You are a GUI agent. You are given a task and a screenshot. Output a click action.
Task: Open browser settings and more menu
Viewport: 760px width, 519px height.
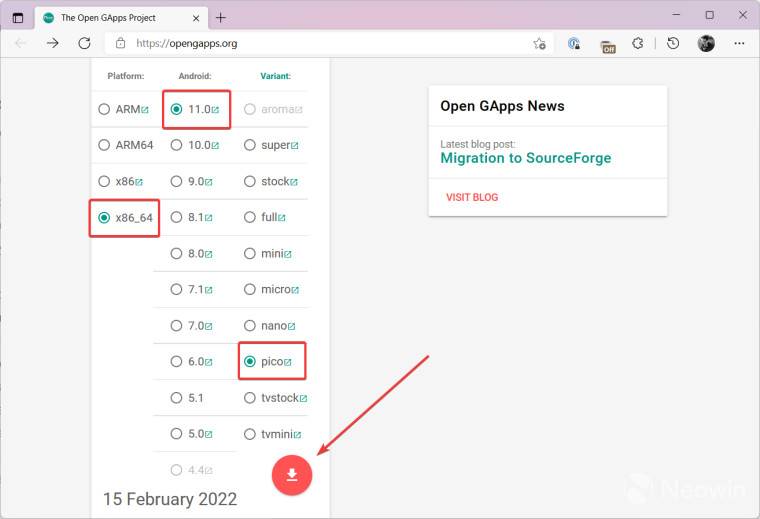(739, 43)
